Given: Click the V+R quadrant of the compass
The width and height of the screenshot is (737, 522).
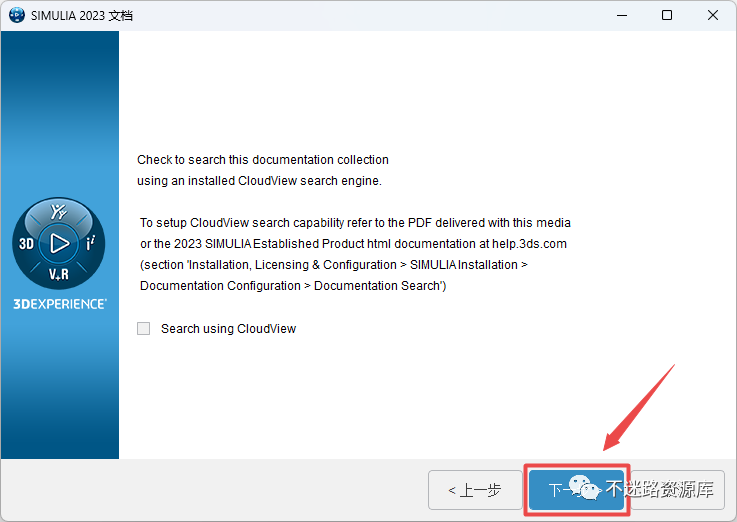Looking at the screenshot, I should 59,274.
